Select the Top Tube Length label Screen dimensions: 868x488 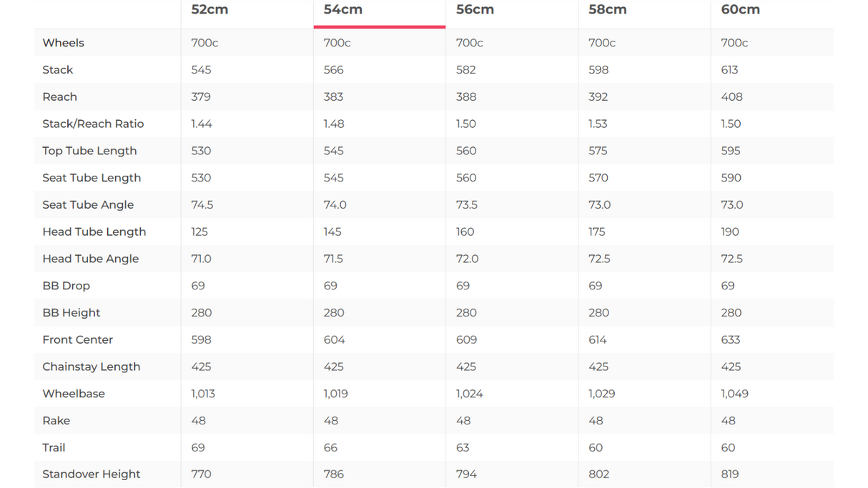(89, 151)
